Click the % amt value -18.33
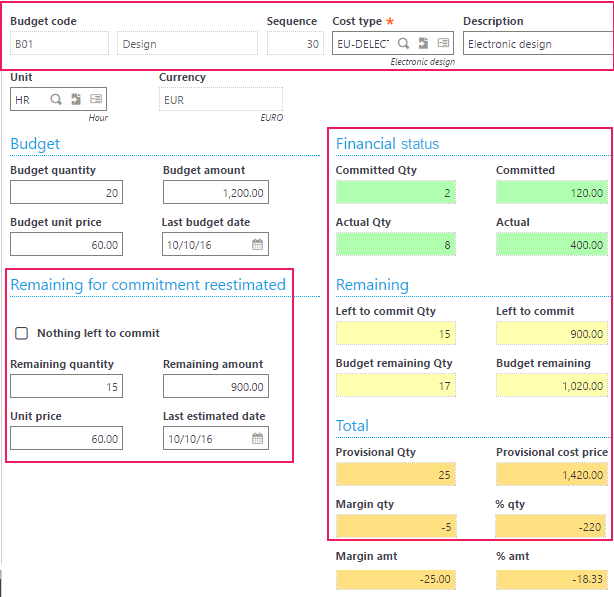The image size is (614, 597). 552,579
